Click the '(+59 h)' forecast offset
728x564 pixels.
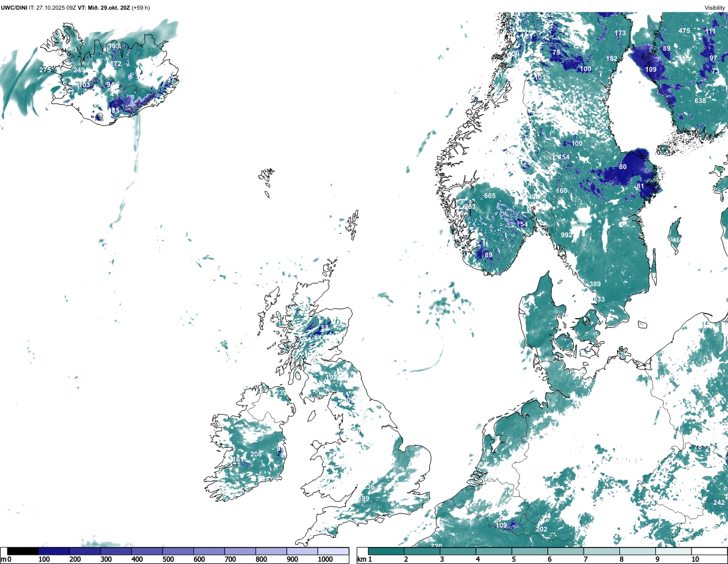click(140, 7)
